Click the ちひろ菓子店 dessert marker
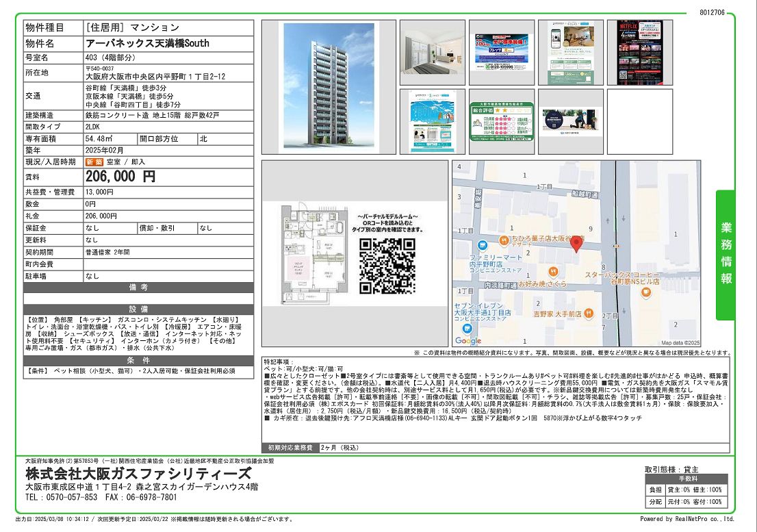The width and height of the screenshot is (757, 532). click(504, 239)
